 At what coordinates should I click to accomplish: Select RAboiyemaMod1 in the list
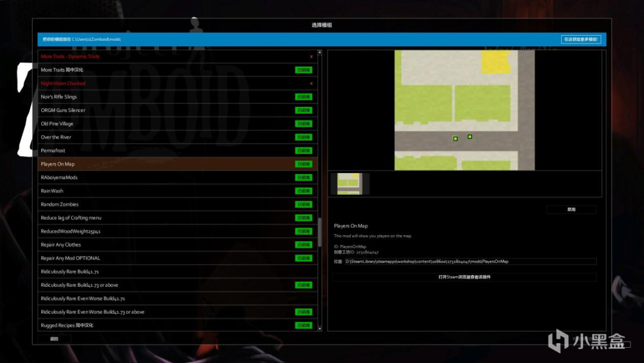(177, 178)
